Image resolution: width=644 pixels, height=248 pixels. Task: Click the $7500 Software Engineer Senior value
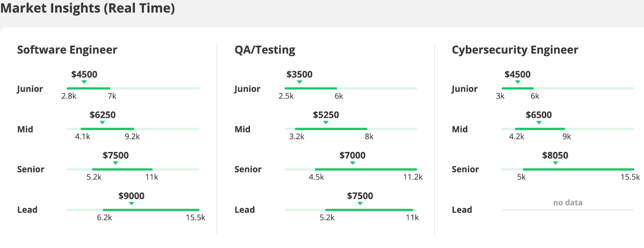[x=116, y=156]
